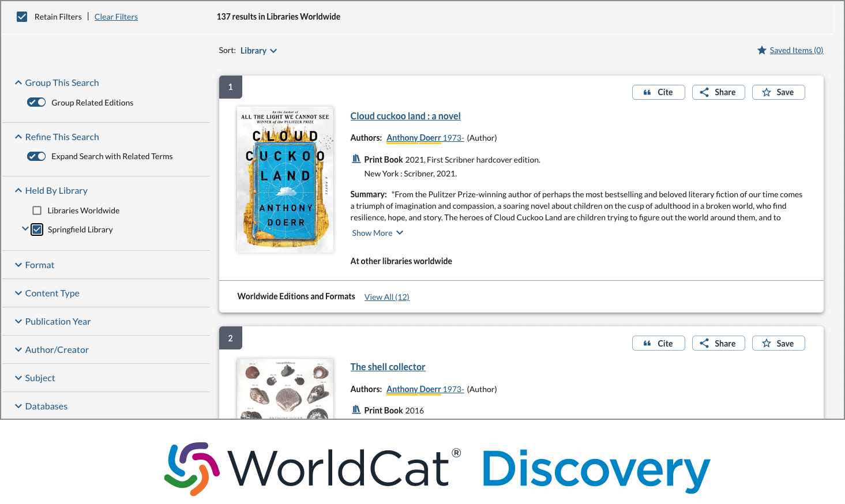Screen dimensions: 845x504
Task: Show More of the book summary
Action: click(x=377, y=233)
